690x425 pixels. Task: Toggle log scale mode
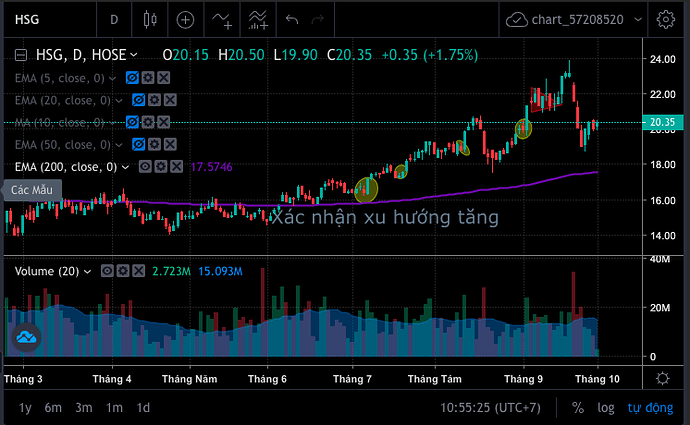(606, 408)
